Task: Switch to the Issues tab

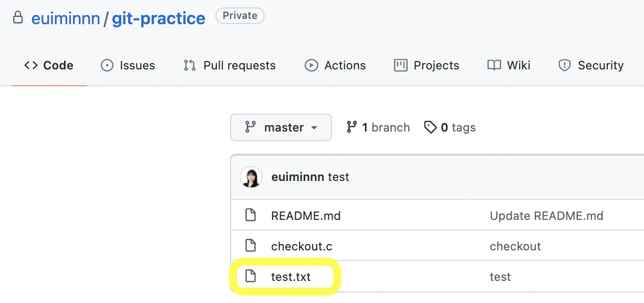Action: (x=128, y=65)
